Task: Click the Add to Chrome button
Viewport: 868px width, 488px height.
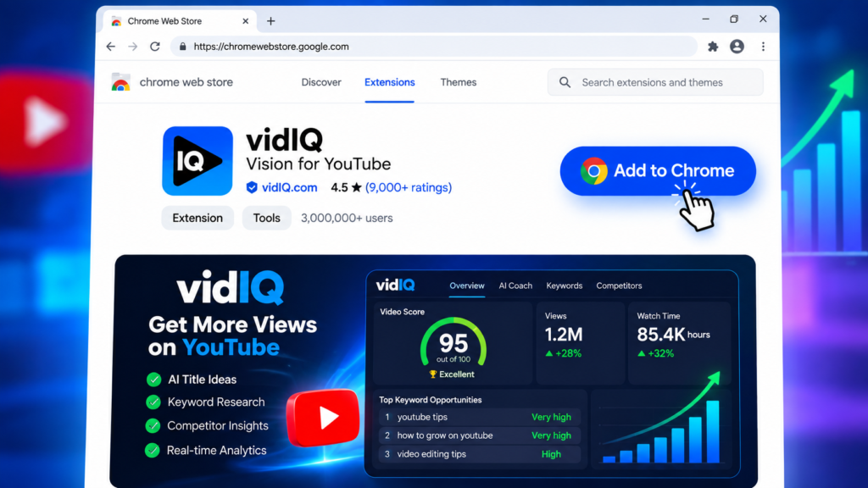Action: (x=658, y=171)
